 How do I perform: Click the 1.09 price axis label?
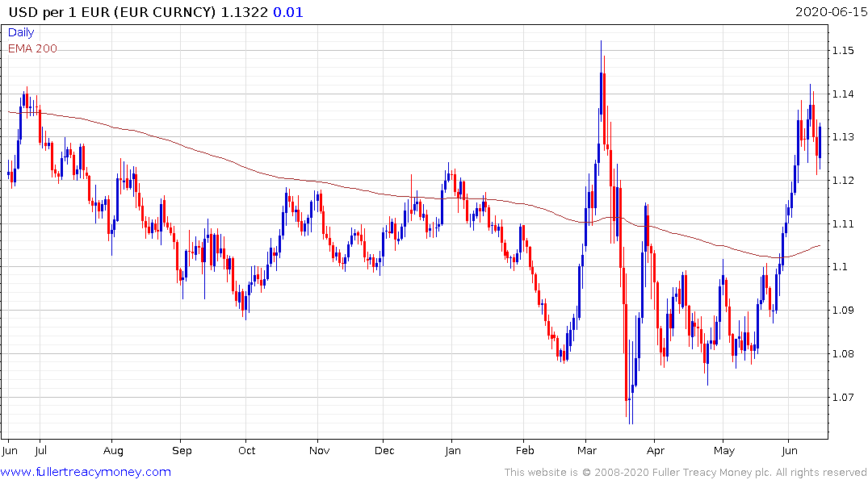coord(843,310)
